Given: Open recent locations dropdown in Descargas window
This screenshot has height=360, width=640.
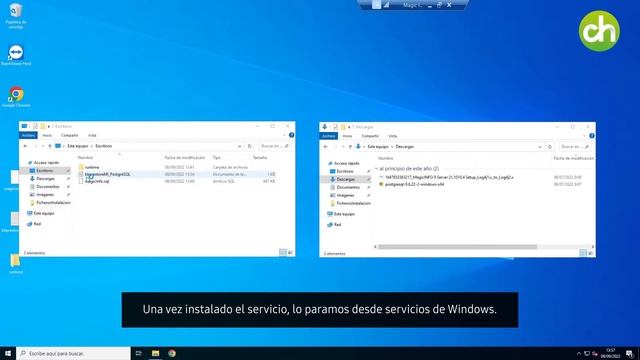Looking at the screenshot, I should [343, 147].
